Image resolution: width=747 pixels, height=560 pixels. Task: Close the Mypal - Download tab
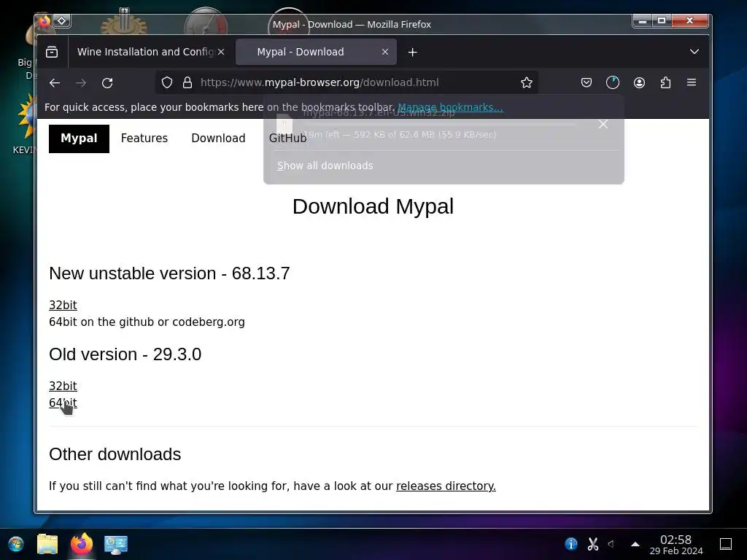(385, 52)
